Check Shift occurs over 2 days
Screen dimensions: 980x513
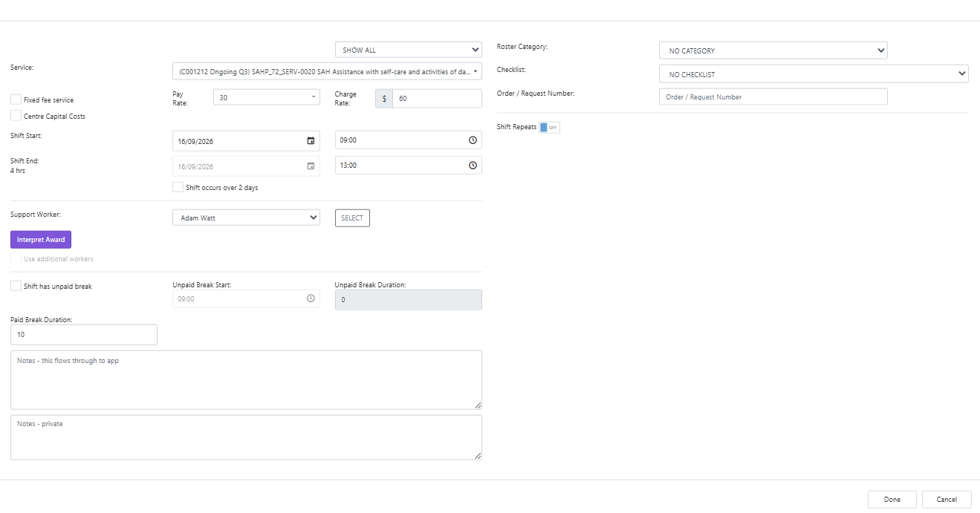pos(178,187)
